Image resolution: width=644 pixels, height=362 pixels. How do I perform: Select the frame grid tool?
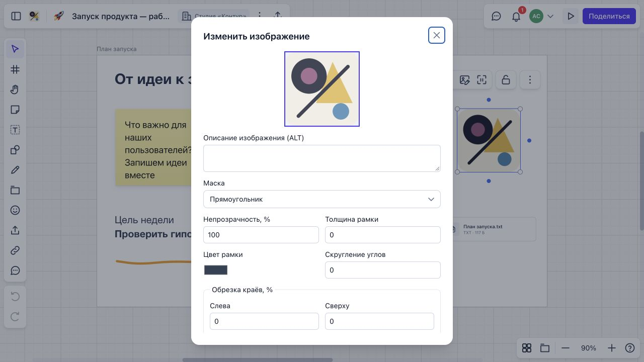15,69
